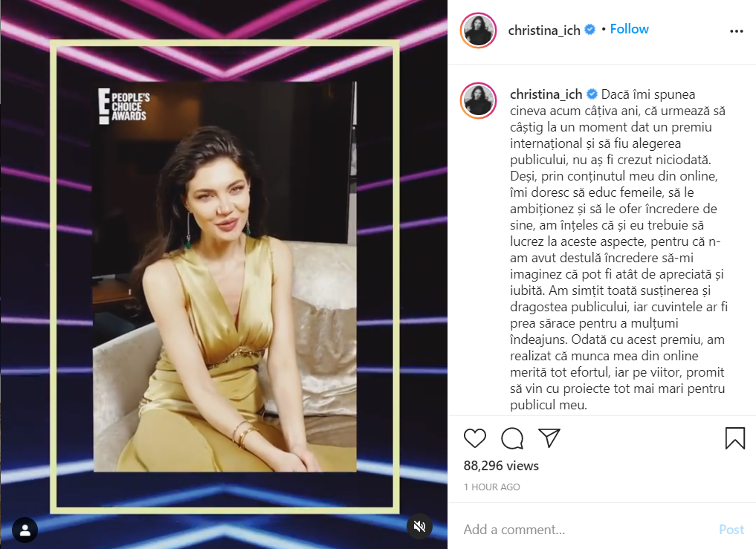
Task: Like the post with the heart icon
Action: point(474,438)
